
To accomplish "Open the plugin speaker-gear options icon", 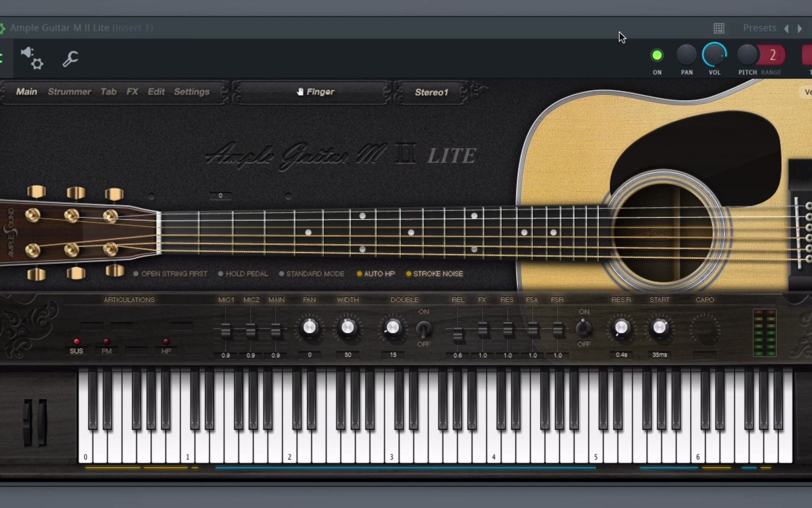I will pos(32,58).
